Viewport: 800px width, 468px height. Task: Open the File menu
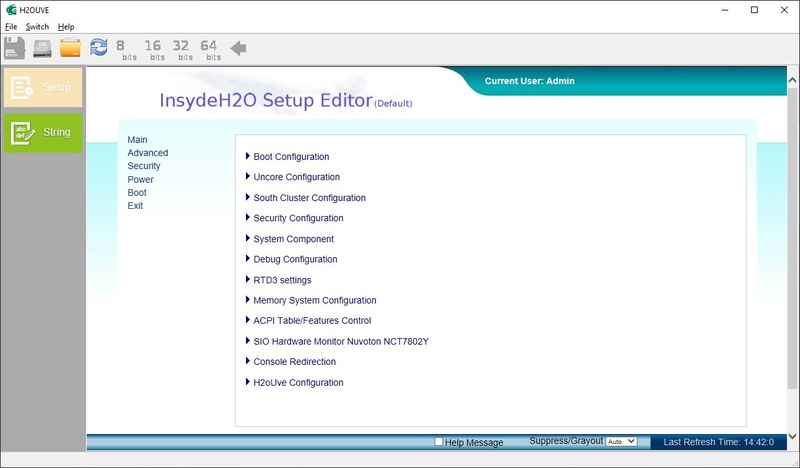click(x=11, y=27)
